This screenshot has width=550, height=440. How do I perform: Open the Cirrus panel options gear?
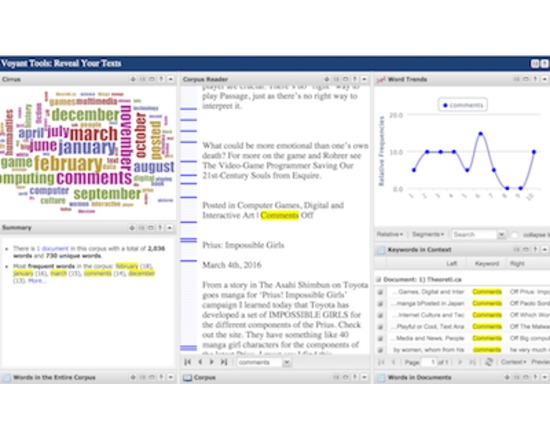(133, 80)
